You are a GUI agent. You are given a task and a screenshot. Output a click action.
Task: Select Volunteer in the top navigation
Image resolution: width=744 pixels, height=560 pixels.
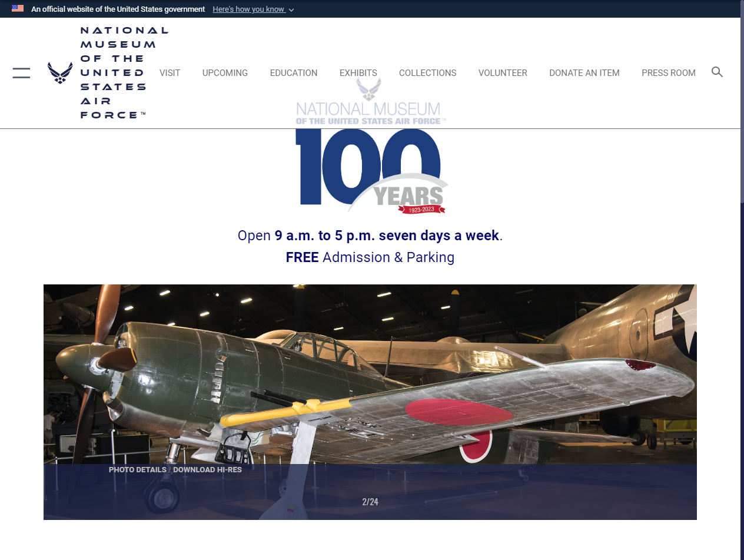click(x=503, y=73)
